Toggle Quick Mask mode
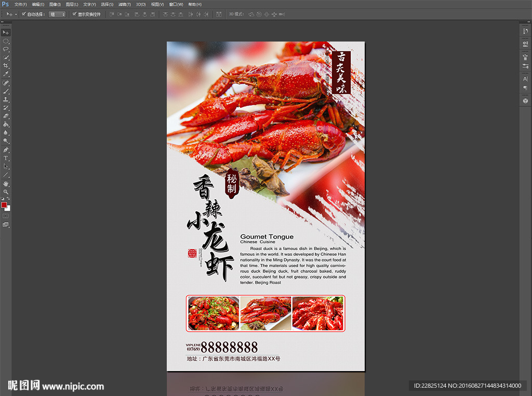This screenshot has height=396, width=532. pos(6,216)
